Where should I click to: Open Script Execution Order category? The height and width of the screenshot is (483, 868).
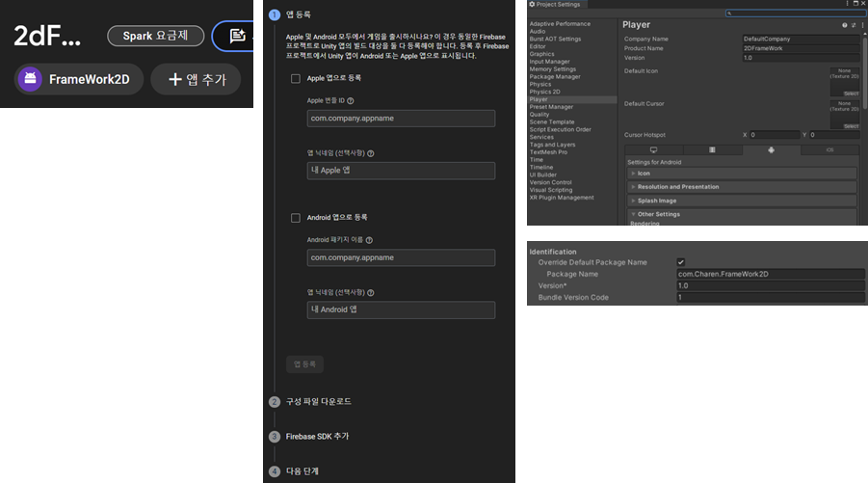pyautogui.click(x=561, y=129)
